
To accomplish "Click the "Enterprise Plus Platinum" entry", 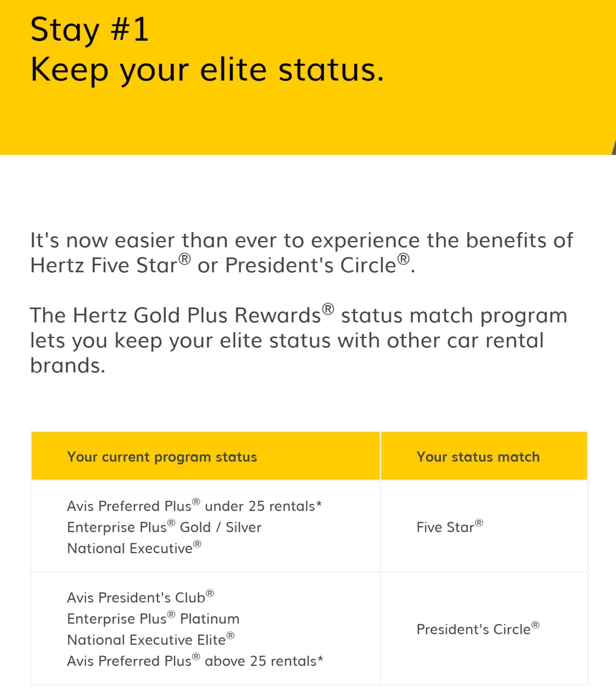I will click(153, 619).
